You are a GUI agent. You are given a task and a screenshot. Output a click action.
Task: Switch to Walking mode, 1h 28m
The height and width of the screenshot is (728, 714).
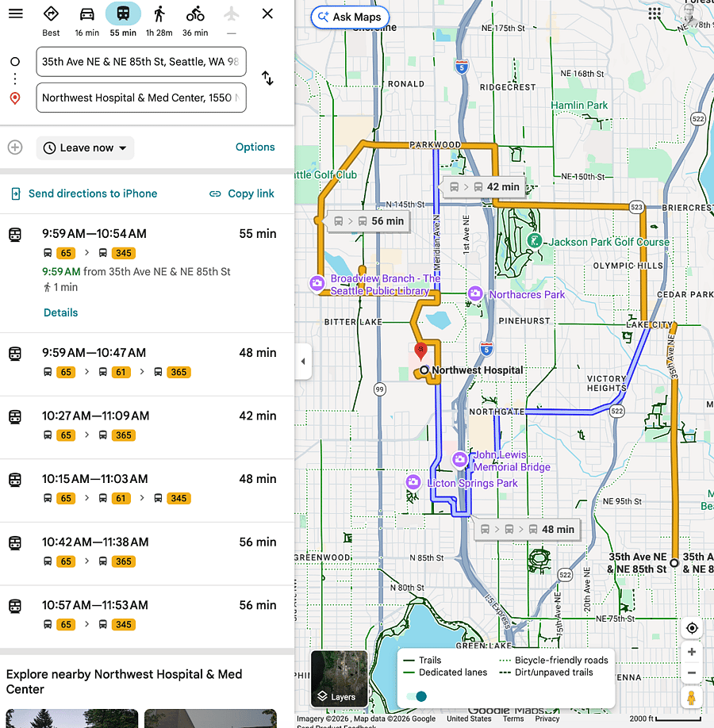tap(159, 21)
